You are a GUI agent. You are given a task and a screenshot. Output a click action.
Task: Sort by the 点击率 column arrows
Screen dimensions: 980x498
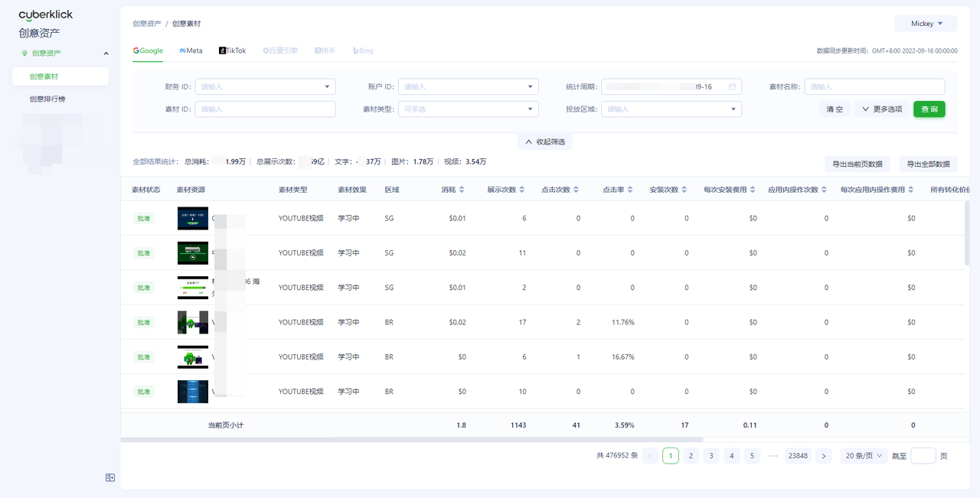[630, 190]
